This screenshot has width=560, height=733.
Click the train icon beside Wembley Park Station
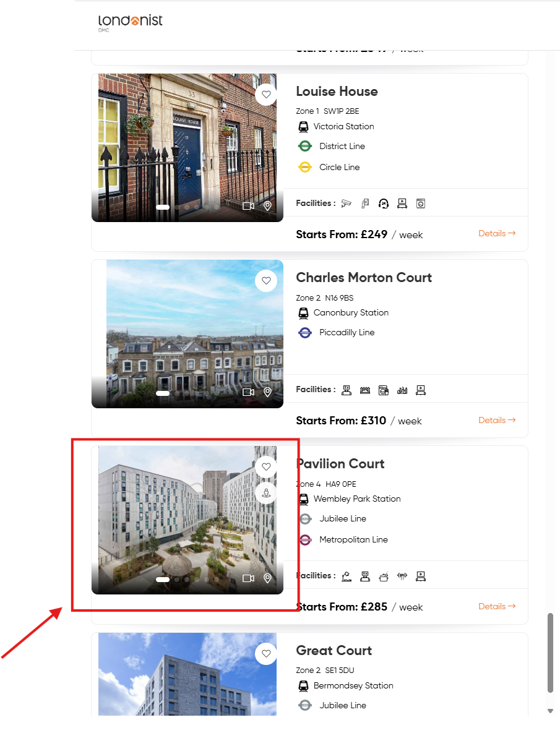(303, 499)
